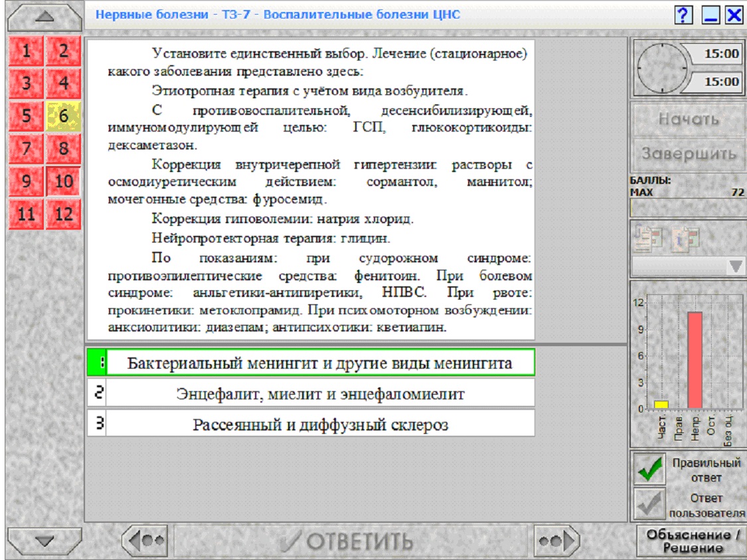The image size is (747, 560).
Task: Click the clock timer dial
Action: (662, 68)
